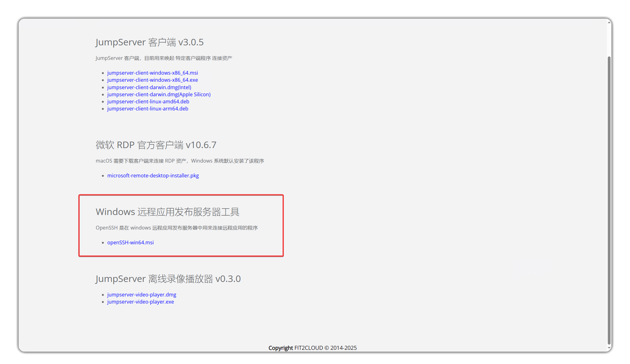Open the jumpserver-client-darwin.dmg(Apple Silicon) link
The image size is (630, 364).
[x=159, y=94]
